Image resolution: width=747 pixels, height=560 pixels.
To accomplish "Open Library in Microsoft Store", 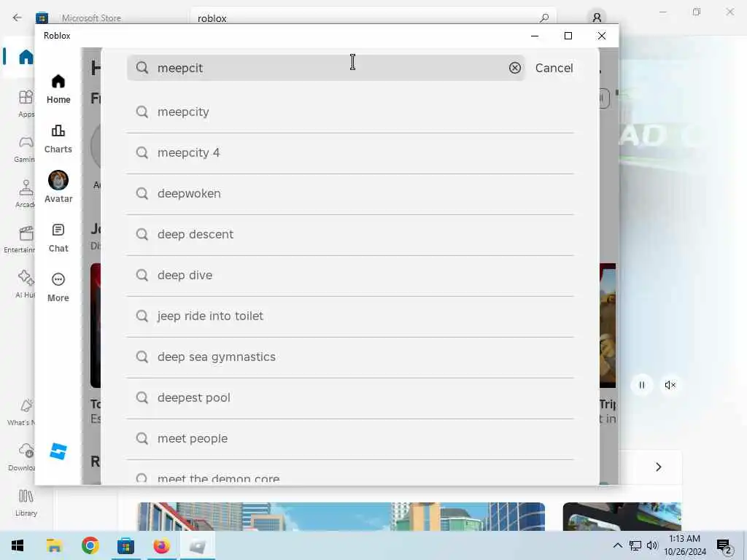I will (x=26, y=503).
